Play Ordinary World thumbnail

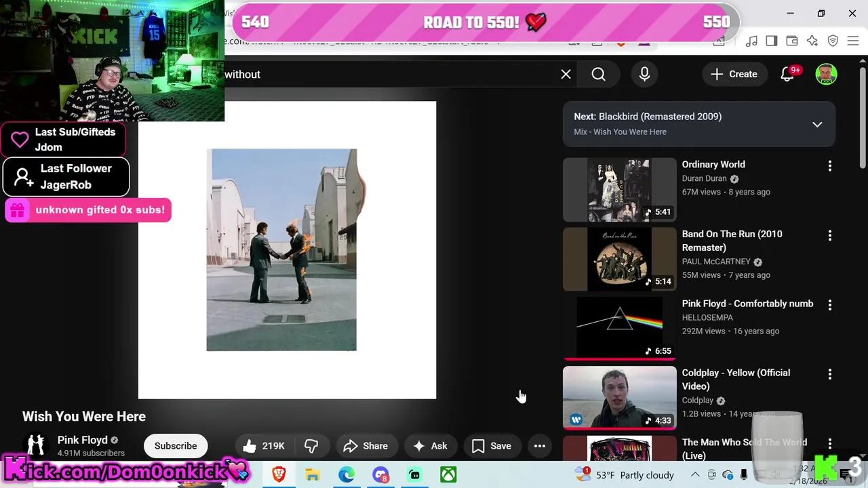(619, 190)
